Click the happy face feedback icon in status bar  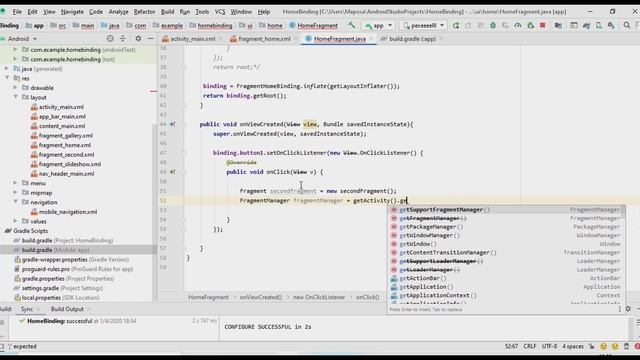[x=603, y=346]
